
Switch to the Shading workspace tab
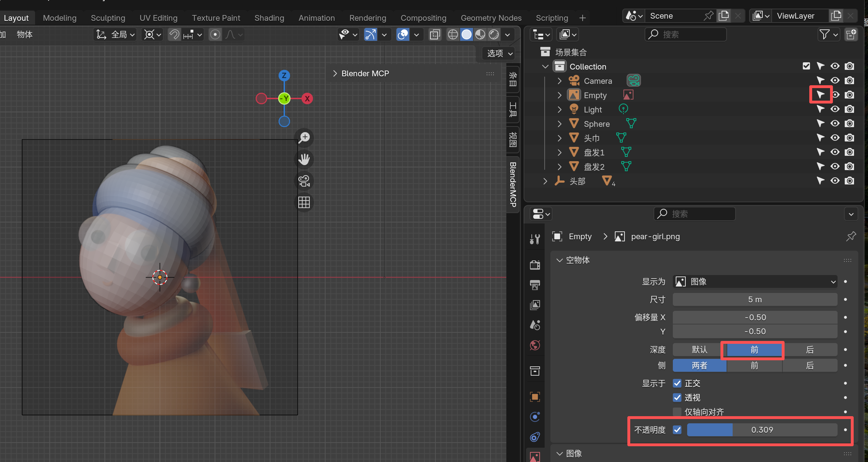click(x=269, y=18)
